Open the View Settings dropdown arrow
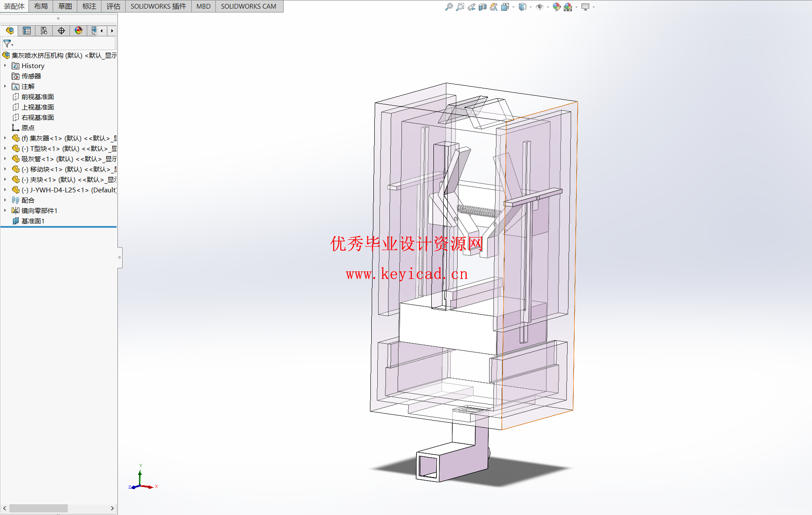Screen dimensions: 812x515 click(594, 7)
